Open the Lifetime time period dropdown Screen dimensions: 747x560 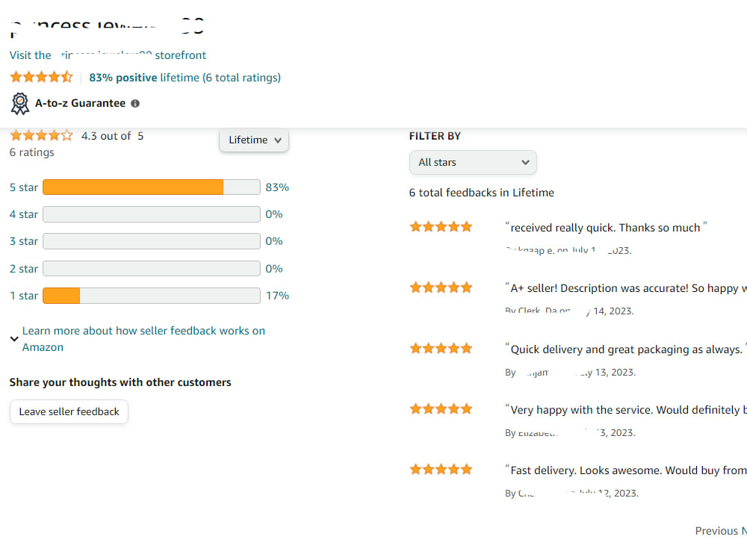tap(254, 140)
